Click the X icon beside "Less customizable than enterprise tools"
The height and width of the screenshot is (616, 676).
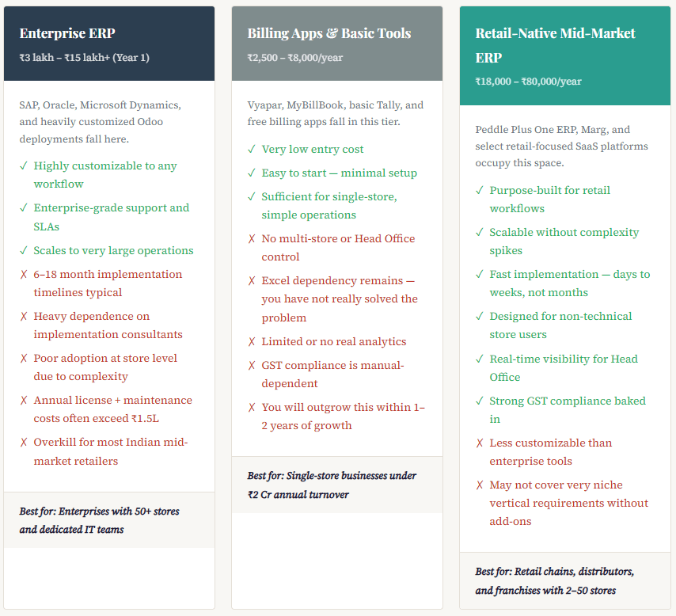point(480,443)
